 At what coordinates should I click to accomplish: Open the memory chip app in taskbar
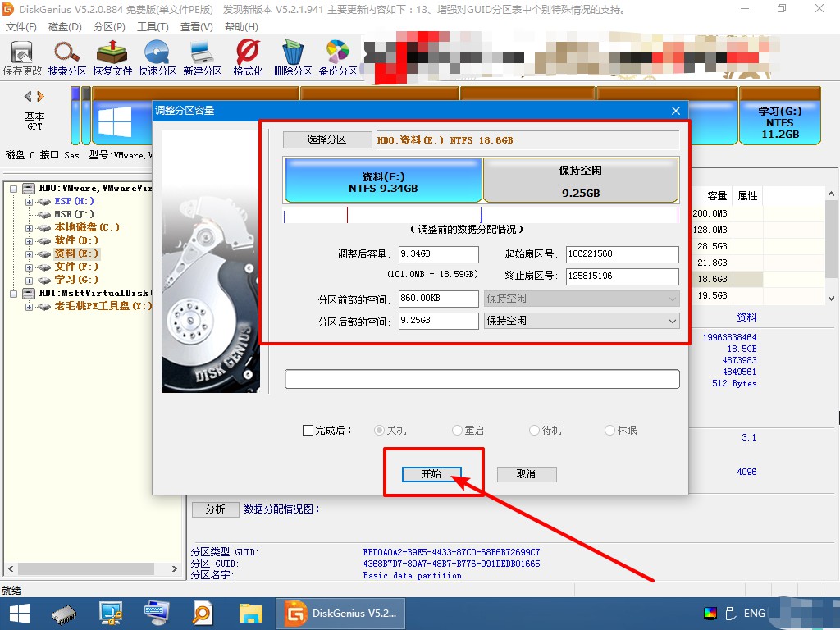click(64, 614)
